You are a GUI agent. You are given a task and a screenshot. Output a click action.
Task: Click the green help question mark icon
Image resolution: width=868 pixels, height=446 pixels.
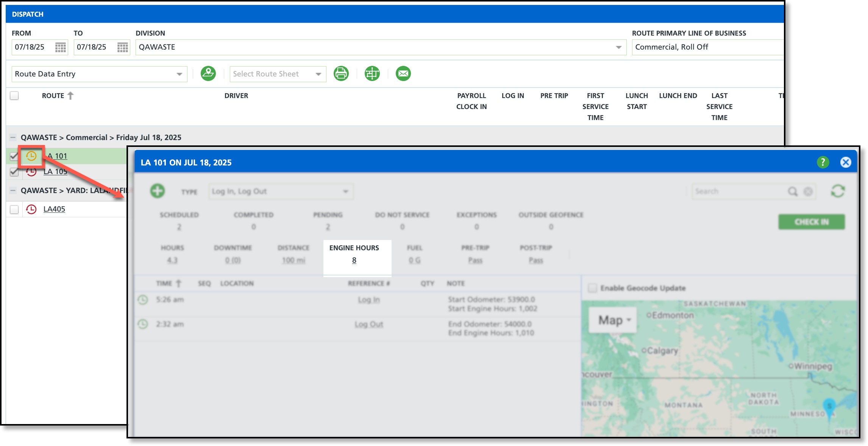(823, 162)
